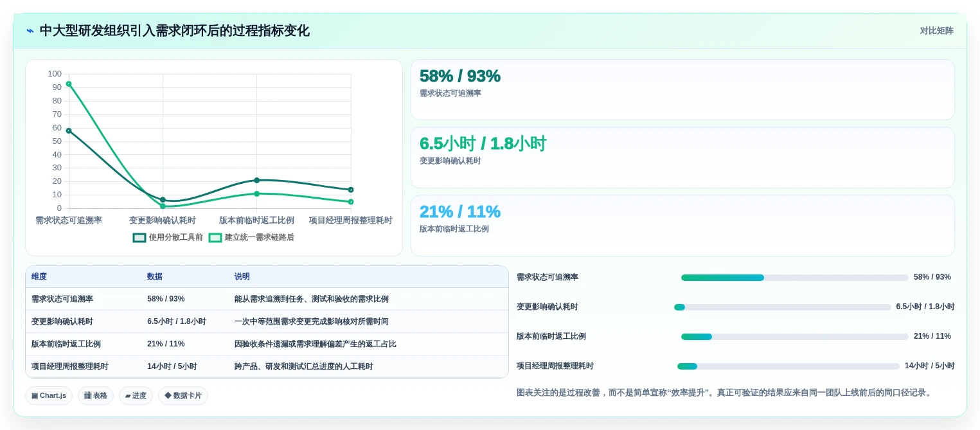The width and height of the screenshot is (980, 430).
Task: Click the 进度 chip's bar icon
Action: [128, 396]
